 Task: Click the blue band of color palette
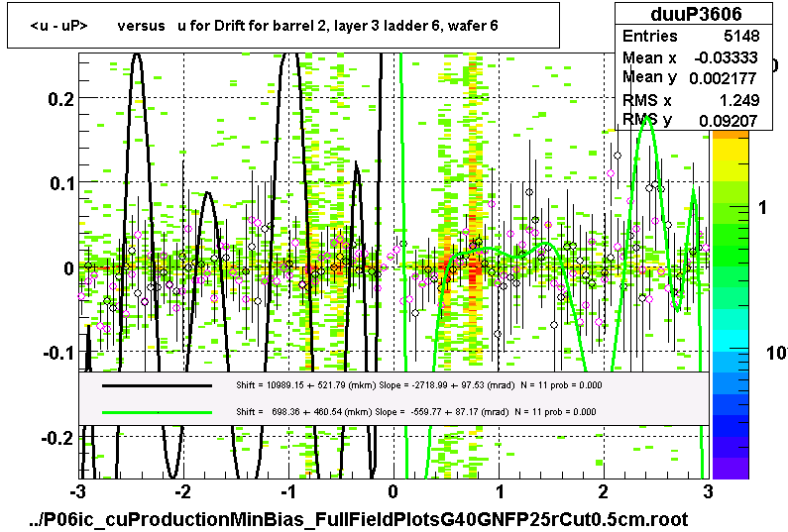(x=731, y=404)
